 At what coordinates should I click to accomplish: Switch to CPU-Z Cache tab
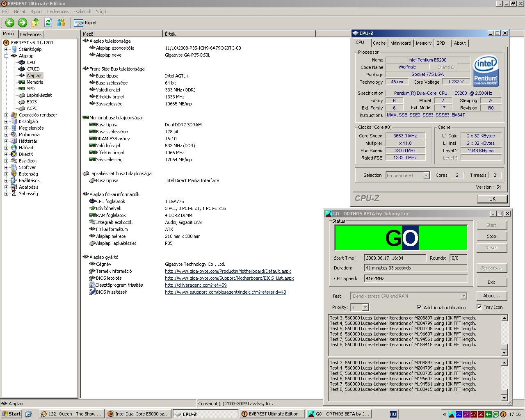tap(379, 43)
